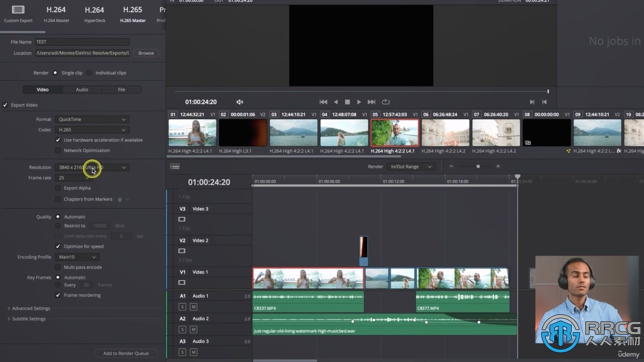
Task: Select Automatic key frames option
Action: [58, 278]
